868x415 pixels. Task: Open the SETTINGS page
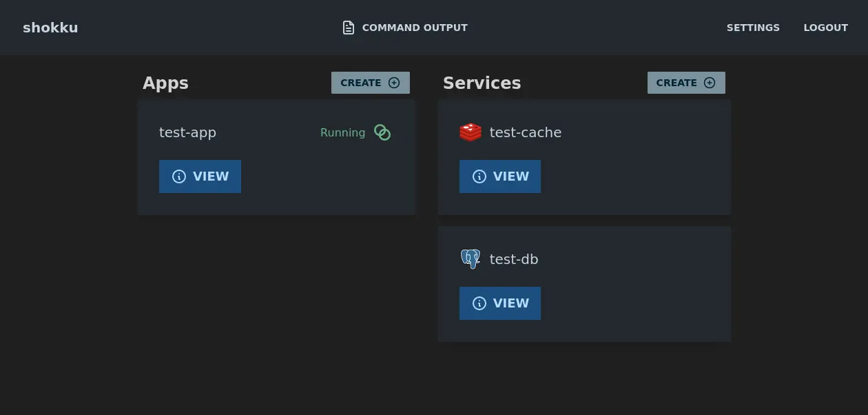point(753,28)
